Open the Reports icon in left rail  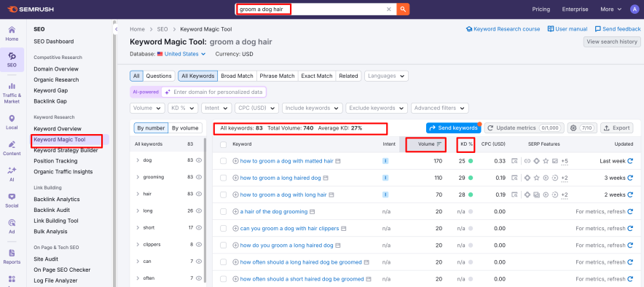(12, 256)
